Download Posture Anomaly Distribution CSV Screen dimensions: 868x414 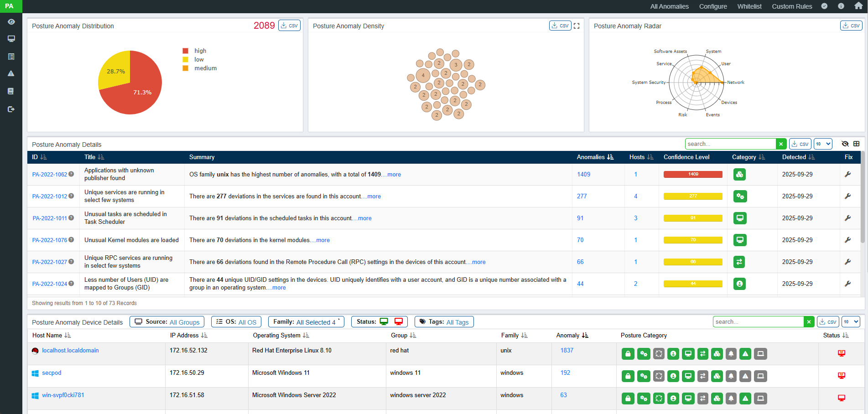point(289,26)
